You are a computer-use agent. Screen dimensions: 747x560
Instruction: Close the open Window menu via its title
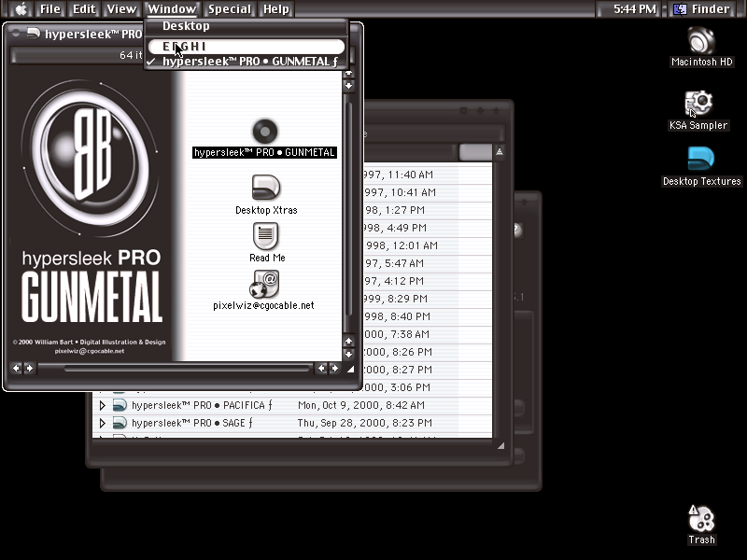172,9
